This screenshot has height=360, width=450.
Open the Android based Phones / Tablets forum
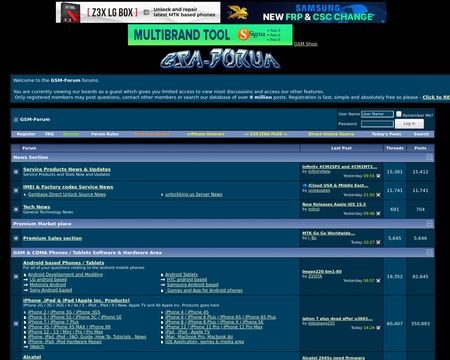[x=63, y=263]
